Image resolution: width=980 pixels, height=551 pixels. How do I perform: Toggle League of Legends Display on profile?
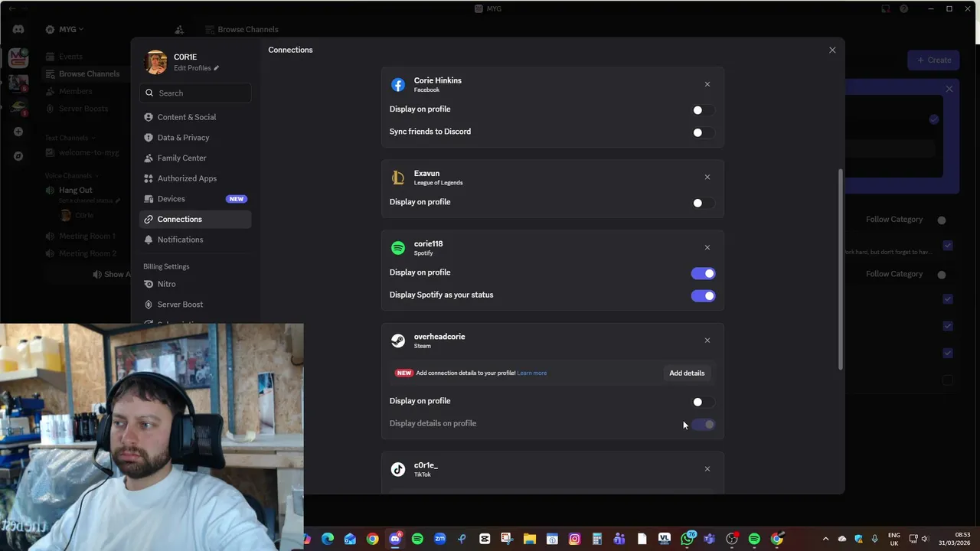tap(703, 203)
